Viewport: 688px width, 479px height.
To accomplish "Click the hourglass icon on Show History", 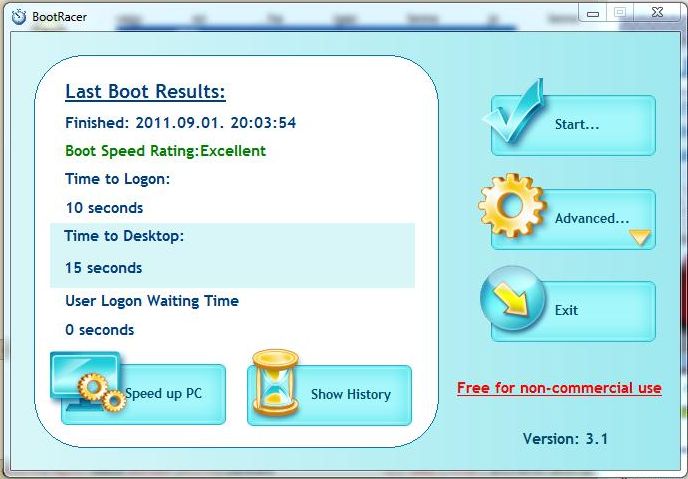I will [276, 382].
